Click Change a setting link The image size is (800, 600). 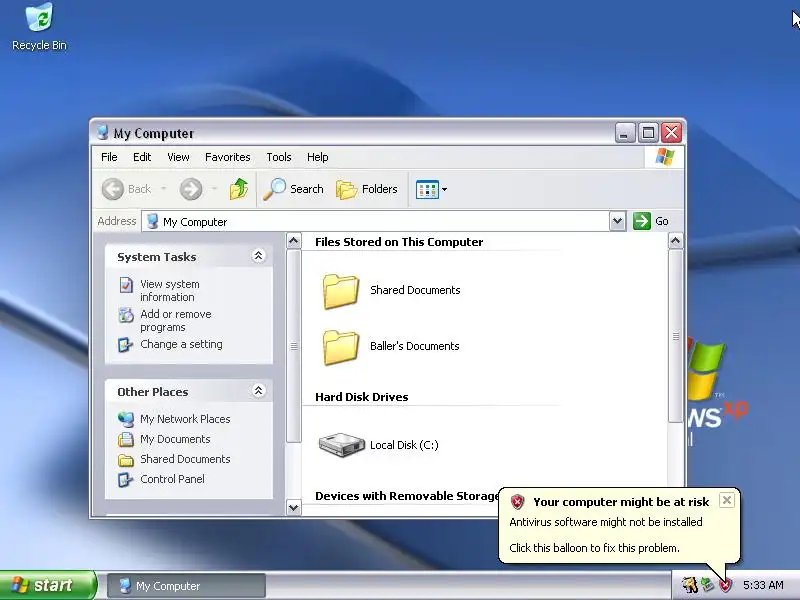[181, 344]
